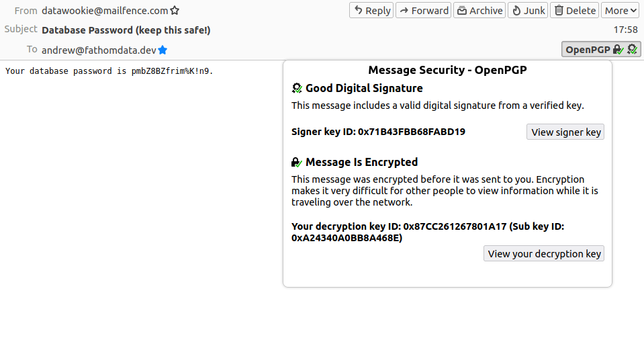Screen dimensions: 644x344
Task: Click the Message Is Encrypted lock icon
Action: [x=297, y=162]
